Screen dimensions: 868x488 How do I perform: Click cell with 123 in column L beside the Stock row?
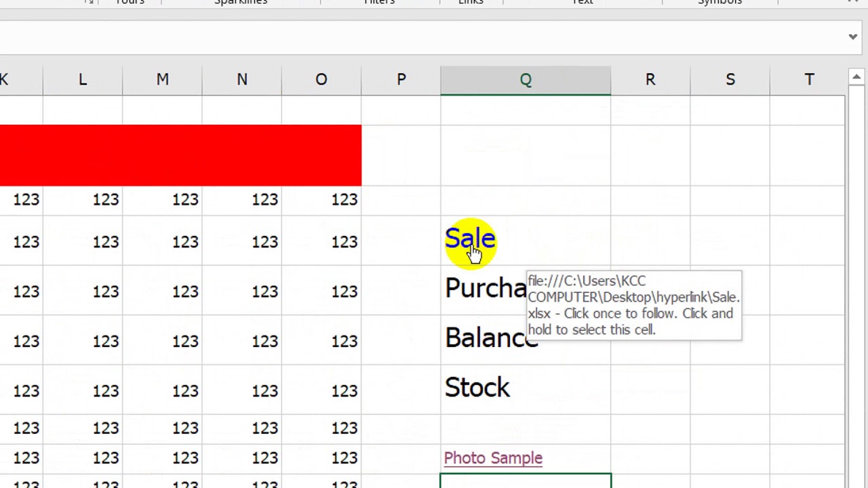tap(83, 390)
